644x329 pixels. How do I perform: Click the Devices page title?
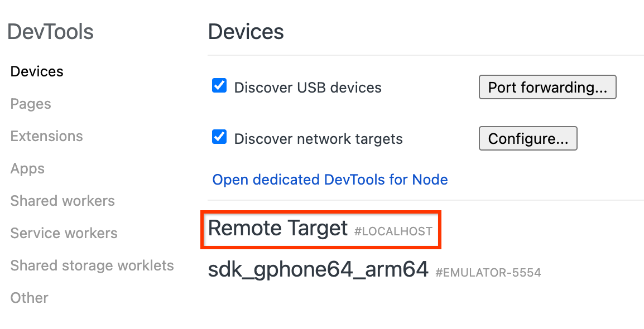(246, 32)
